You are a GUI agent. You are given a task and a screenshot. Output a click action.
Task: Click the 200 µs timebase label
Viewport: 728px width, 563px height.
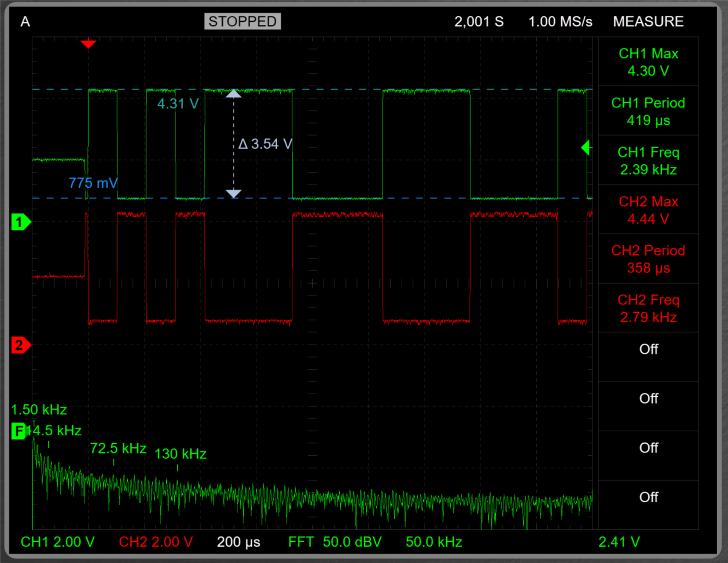pyautogui.click(x=239, y=542)
